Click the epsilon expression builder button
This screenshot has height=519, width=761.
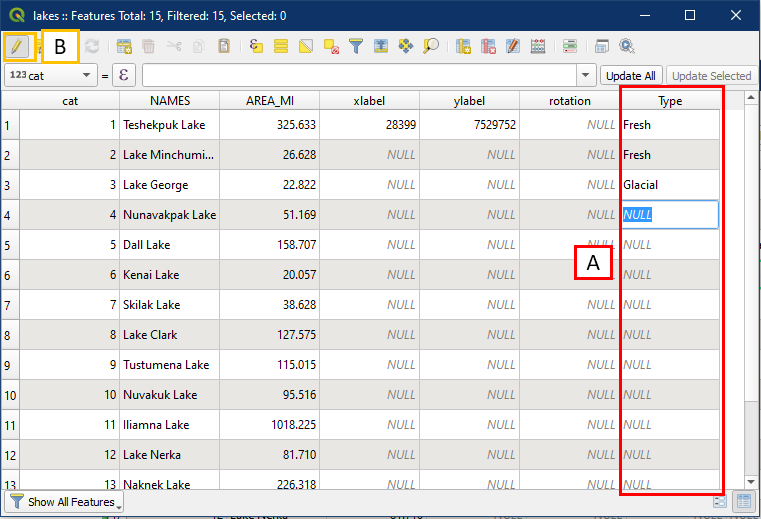pyautogui.click(x=124, y=75)
